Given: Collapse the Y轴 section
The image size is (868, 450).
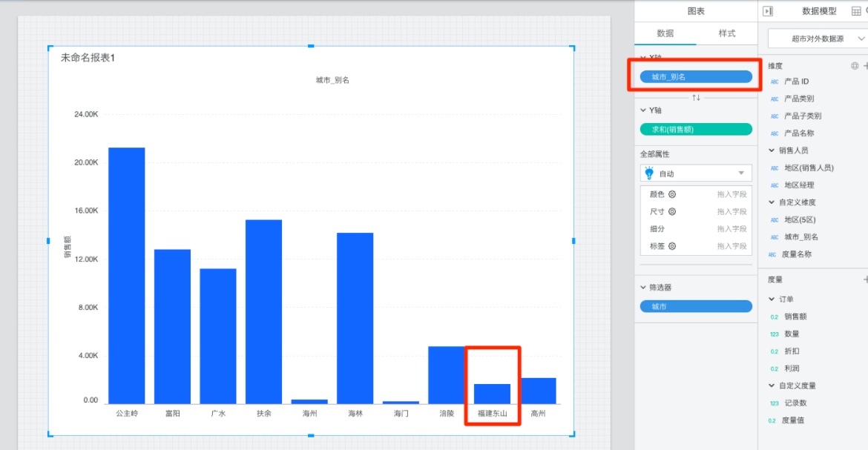Looking at the screenshot, I should coord(643,110).
